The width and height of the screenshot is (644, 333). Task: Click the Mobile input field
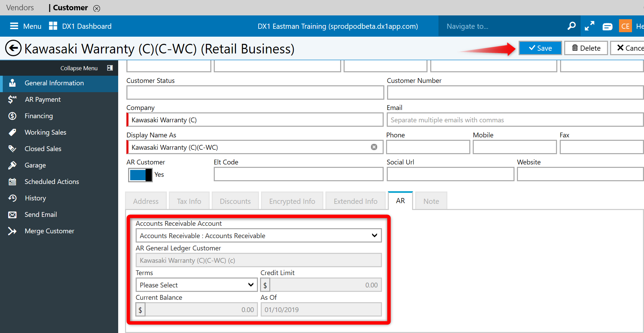tap(515, 147)
